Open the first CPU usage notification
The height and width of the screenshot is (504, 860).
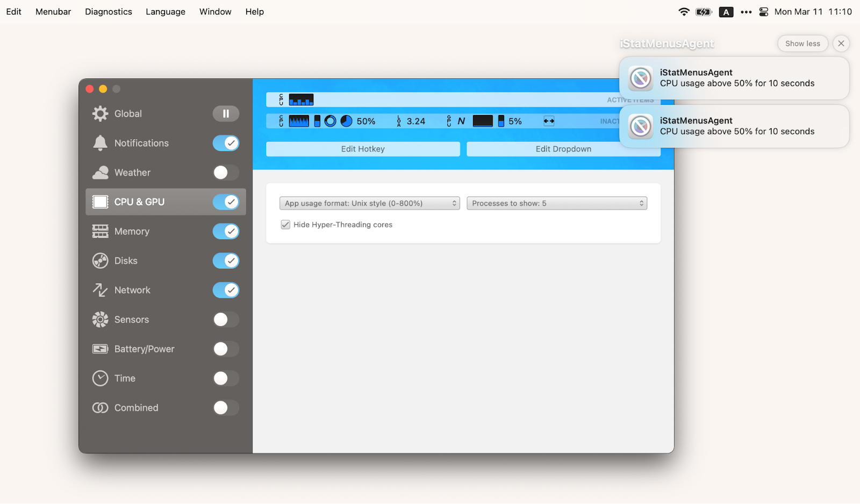pos(734,78)
